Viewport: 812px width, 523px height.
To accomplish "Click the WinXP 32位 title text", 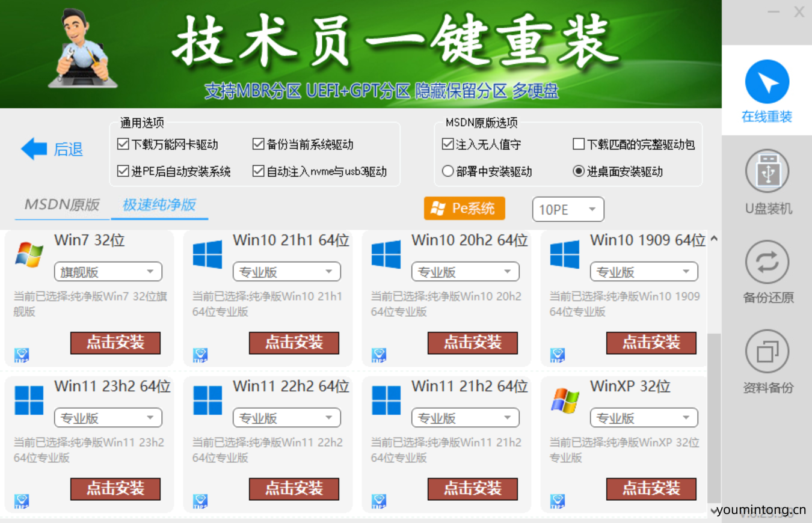I will [630, 387].
